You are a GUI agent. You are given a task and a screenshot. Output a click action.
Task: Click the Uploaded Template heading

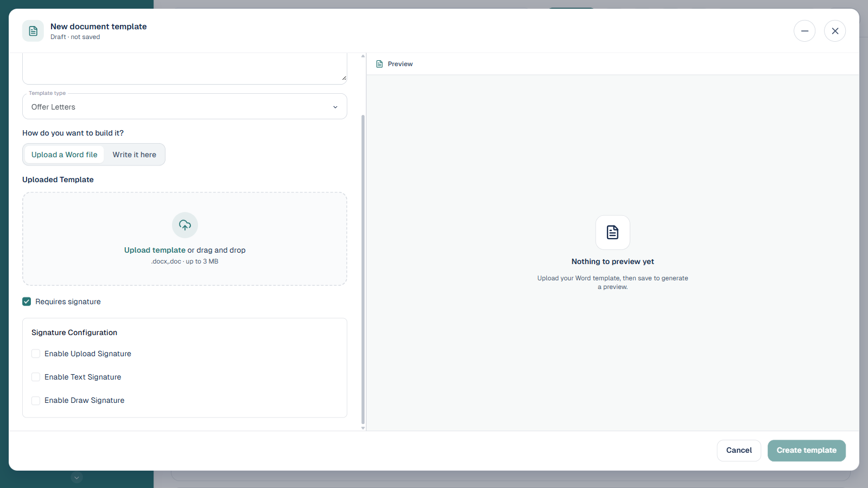tap(58, 179)
